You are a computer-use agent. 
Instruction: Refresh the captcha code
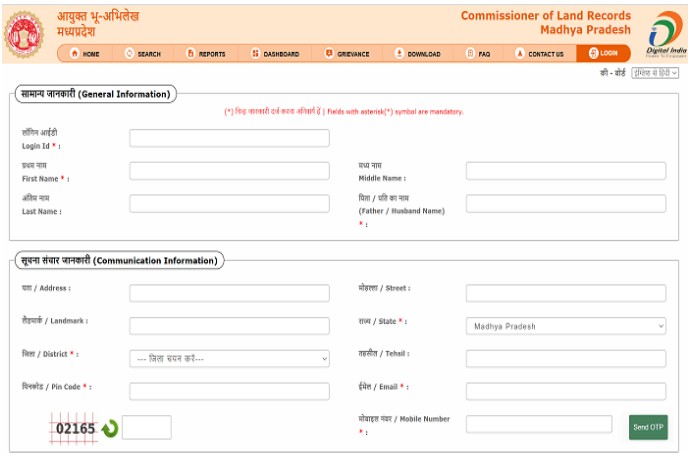pos(109,428)
